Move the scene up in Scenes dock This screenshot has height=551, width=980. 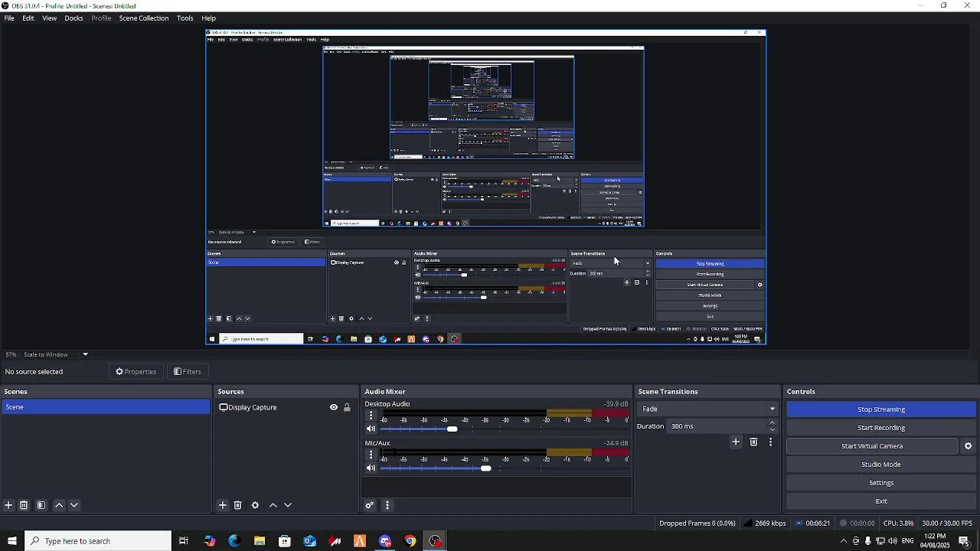pyautogui.click(x=59, y=505)
